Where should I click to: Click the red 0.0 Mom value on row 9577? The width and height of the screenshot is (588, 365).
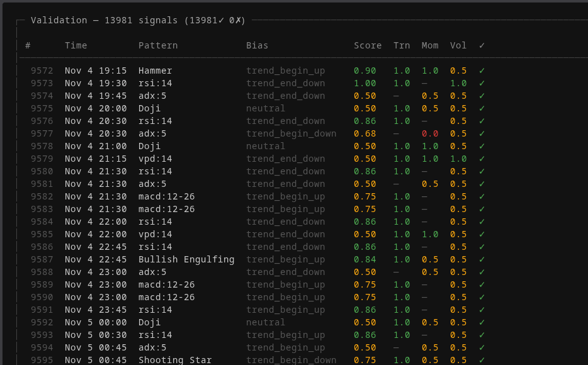430,133
